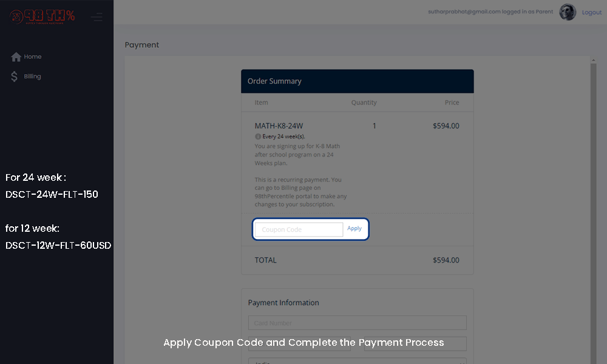Apply the coupon code

354,229
